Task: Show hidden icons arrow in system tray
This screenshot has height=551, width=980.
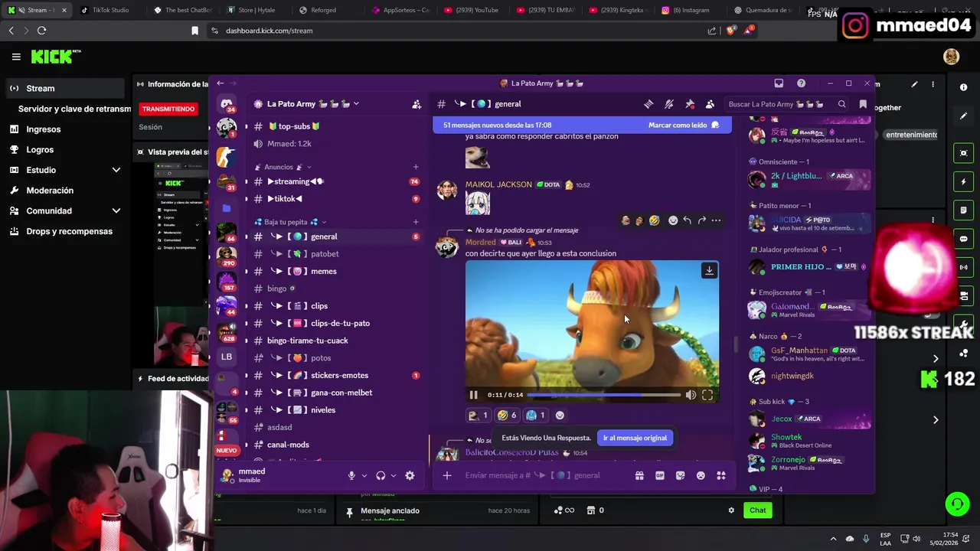Action: tap(832, 538)
